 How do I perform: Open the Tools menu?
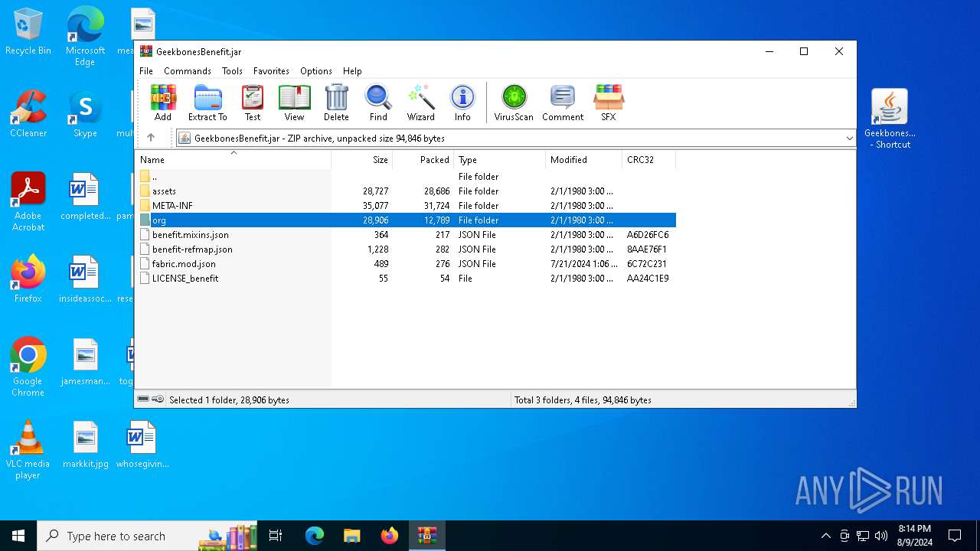(x=232, y=70)
